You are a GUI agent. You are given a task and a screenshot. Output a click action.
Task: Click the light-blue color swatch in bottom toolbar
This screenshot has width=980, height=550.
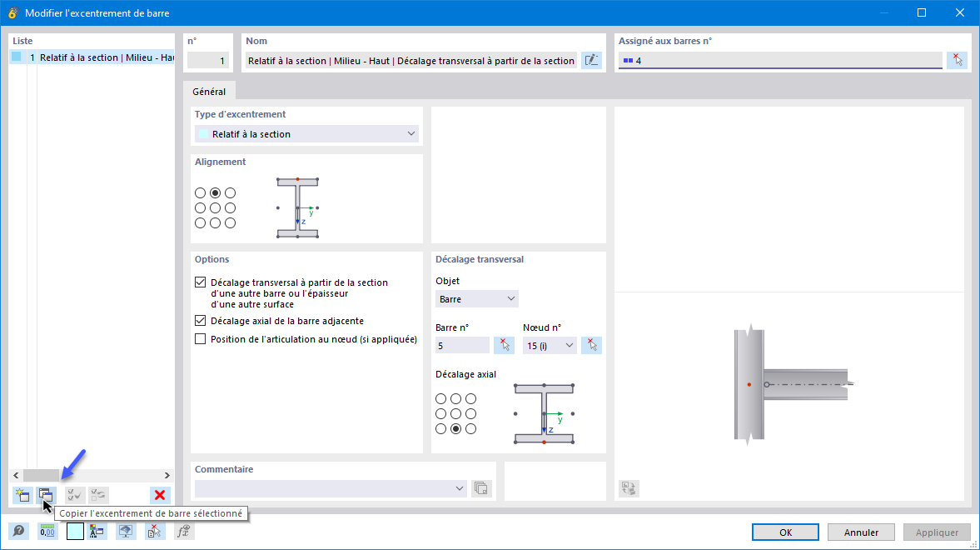[75, 532]
